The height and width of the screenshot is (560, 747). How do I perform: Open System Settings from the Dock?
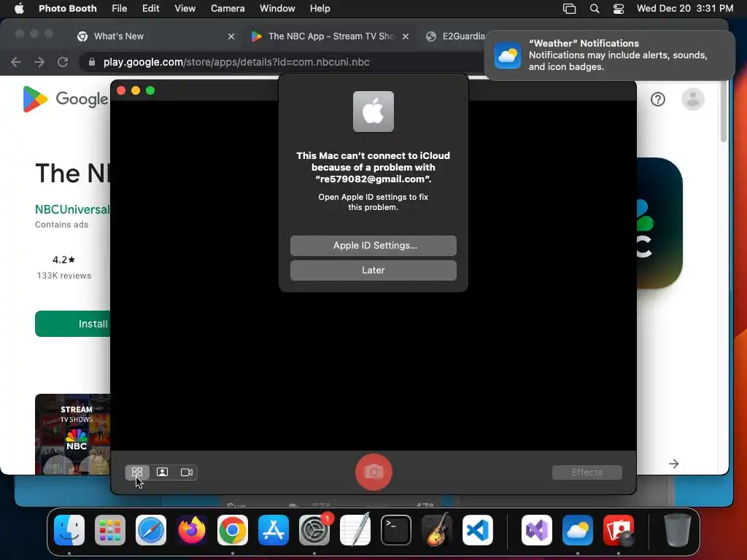(314, 530)
